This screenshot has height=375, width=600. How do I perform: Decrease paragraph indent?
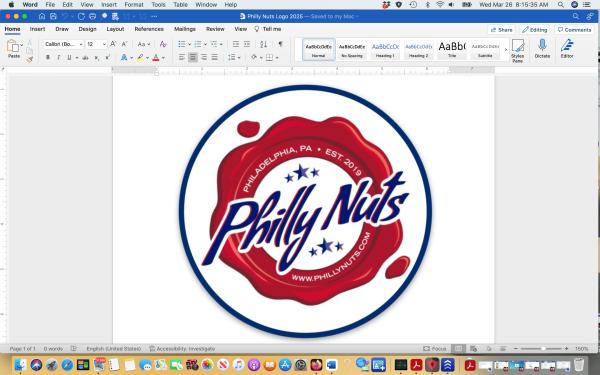coord(236,44)
